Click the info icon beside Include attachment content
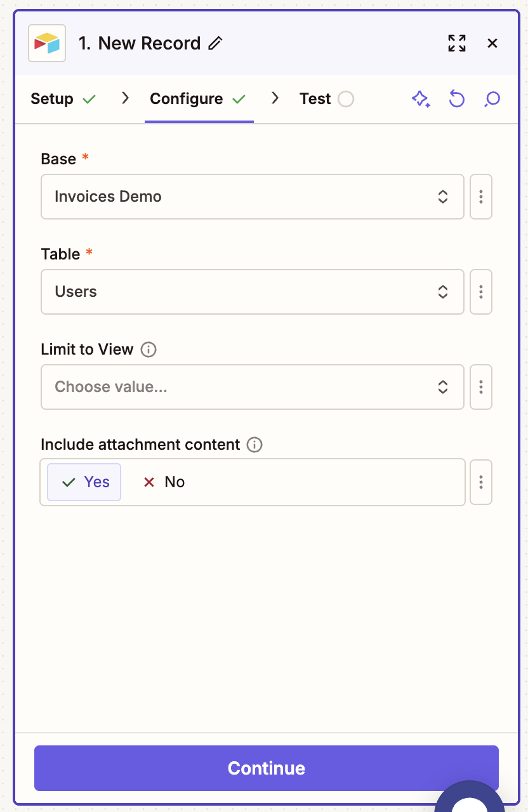This screenshot has width=528, height=812. click(254, 445)
